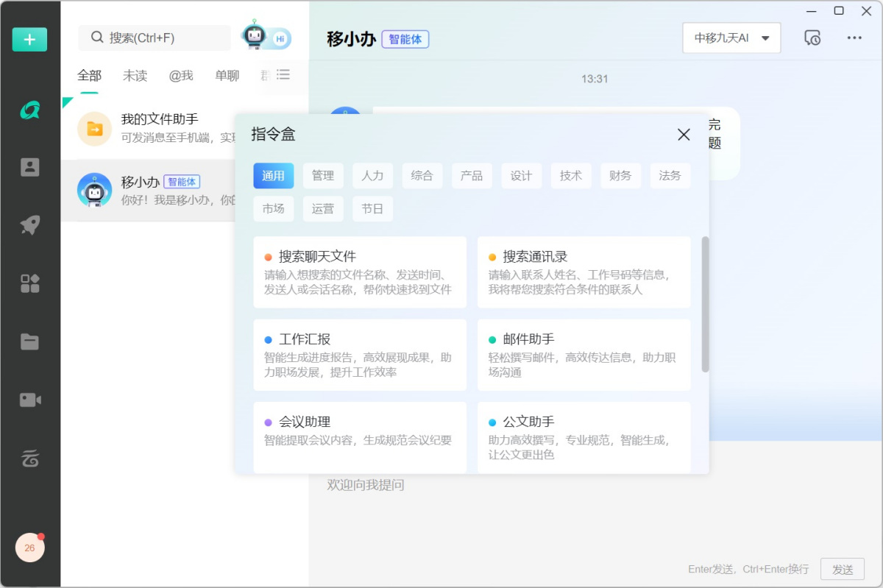
Task: Click the 搜索 search input field
Action: tap(162, 38)
